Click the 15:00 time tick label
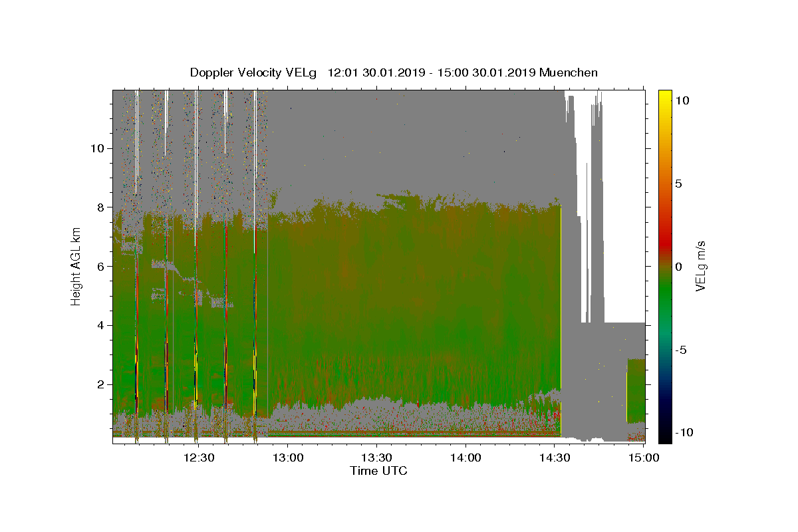The height and width of the screenshot is (532, 798). click(644, 457)
